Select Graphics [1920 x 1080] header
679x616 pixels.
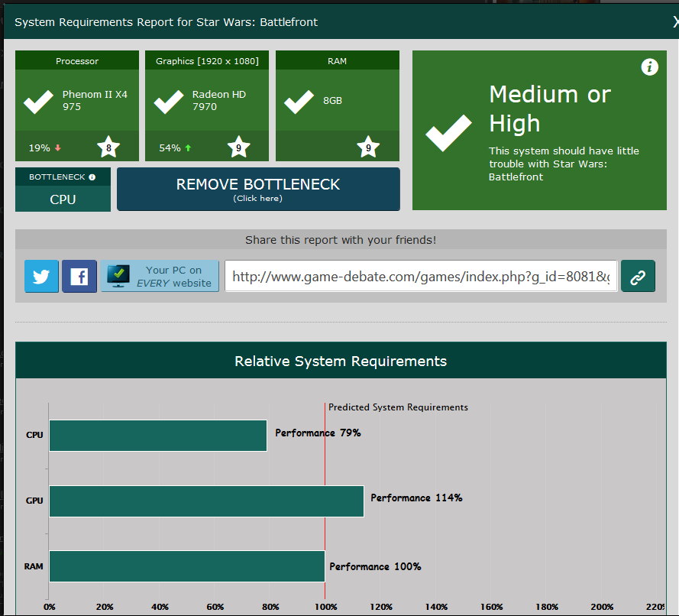pos(207,61)
